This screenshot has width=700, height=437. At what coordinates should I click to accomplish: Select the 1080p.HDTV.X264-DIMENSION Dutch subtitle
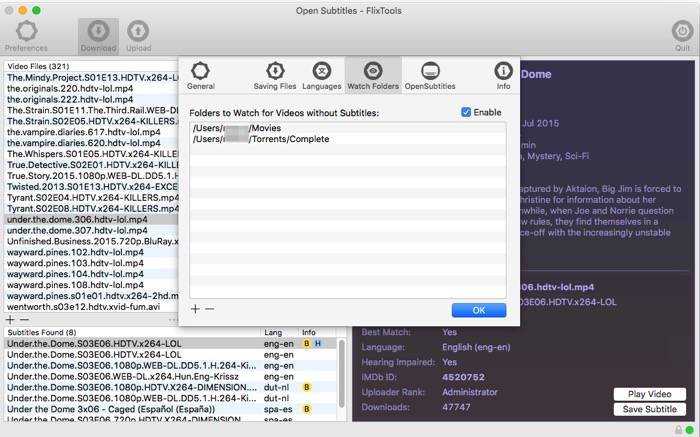[x=171, y=387]
